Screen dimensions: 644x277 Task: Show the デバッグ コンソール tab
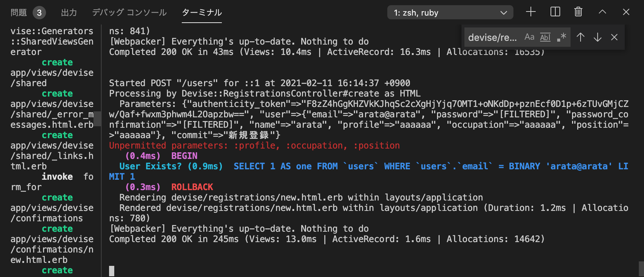click(129, 13)
